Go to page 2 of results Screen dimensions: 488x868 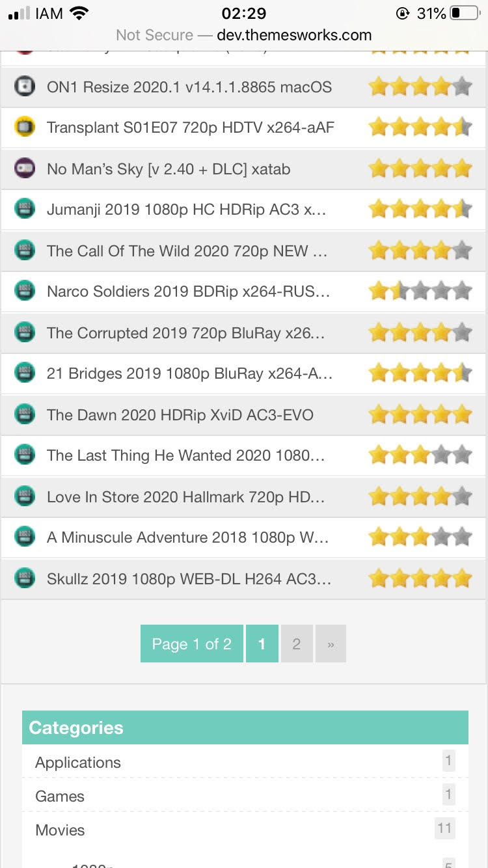(x=297, y=644)
